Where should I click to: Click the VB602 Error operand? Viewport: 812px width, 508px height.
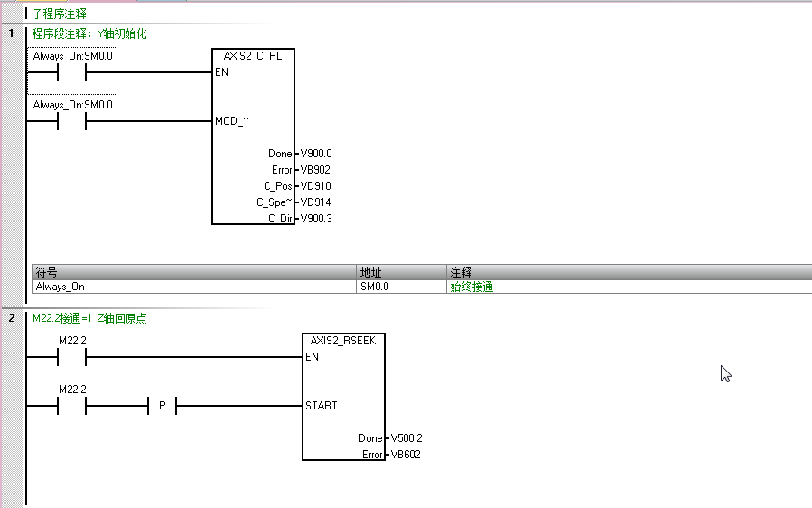(406, 455)
